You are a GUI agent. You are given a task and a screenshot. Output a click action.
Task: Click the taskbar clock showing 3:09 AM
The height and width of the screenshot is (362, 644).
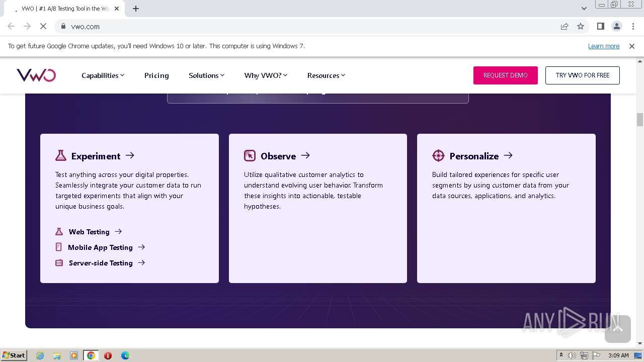point(618,355)
